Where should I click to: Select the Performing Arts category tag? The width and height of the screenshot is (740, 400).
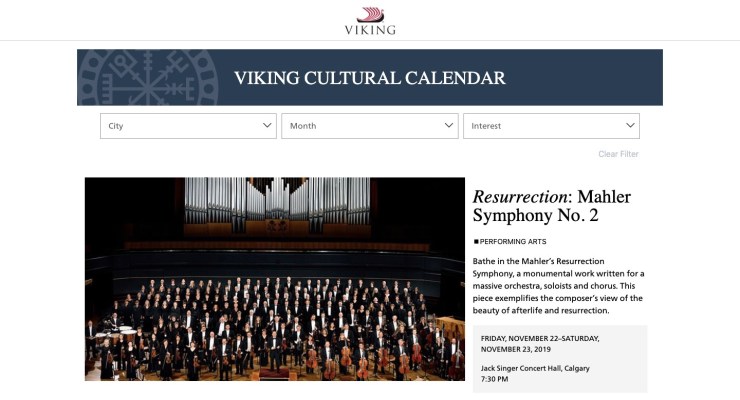pos(513,242)
